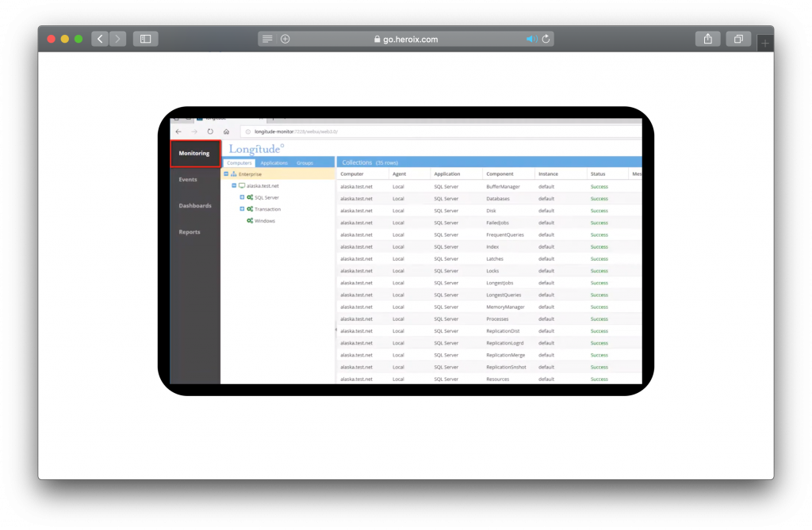The height and width of the screenshot is (530, 812).
Task: Open a new Safari tab
Action: point(765,44)
